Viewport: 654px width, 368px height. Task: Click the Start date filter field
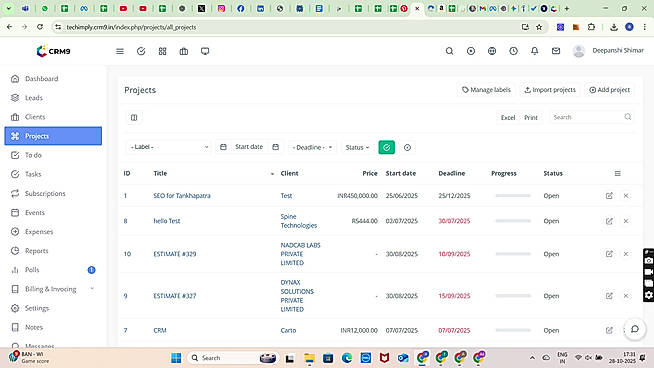click(249, 147)
